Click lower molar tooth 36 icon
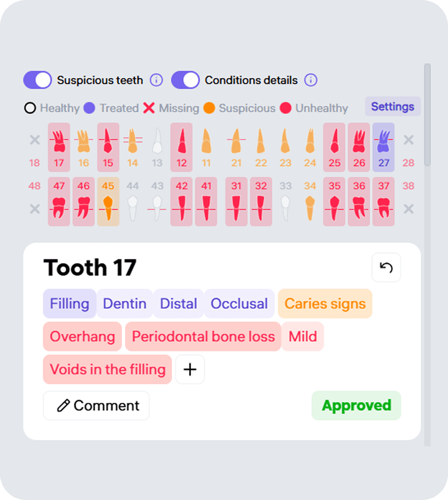The width and height of the screenshot is (448, 500). (359, 202)
